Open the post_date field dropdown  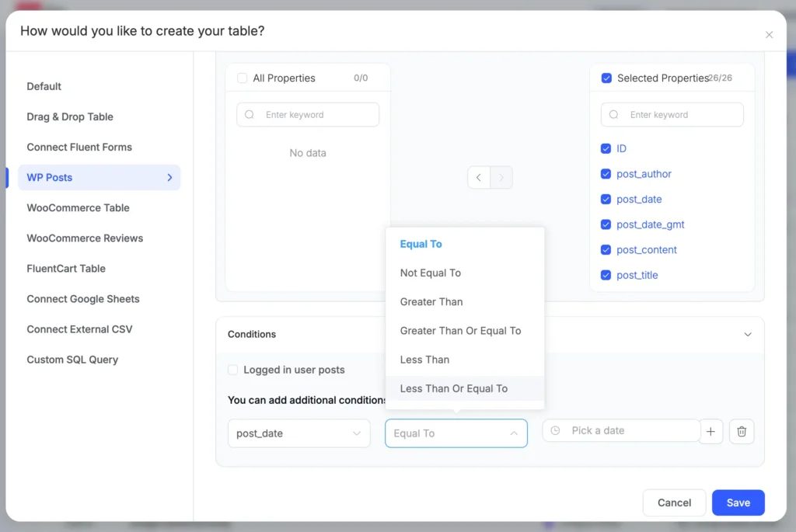click(x=298, y=433)
